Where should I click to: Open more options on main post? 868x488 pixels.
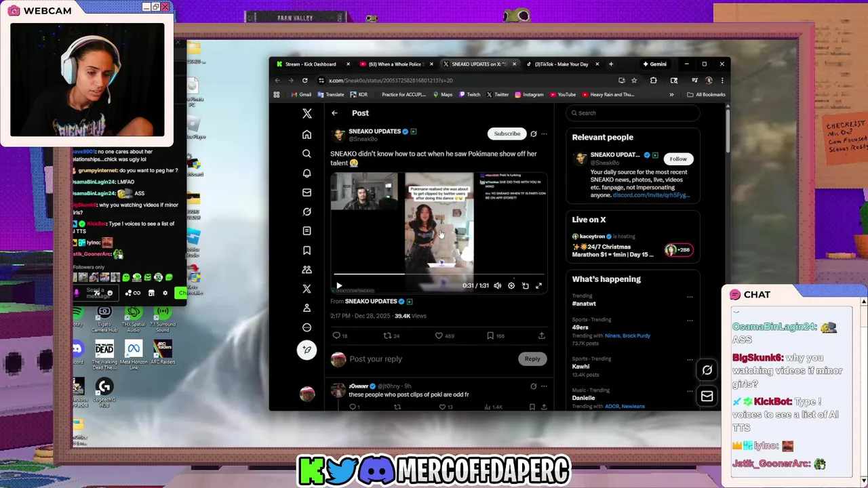pyautogui.click(x=544, y=134)
